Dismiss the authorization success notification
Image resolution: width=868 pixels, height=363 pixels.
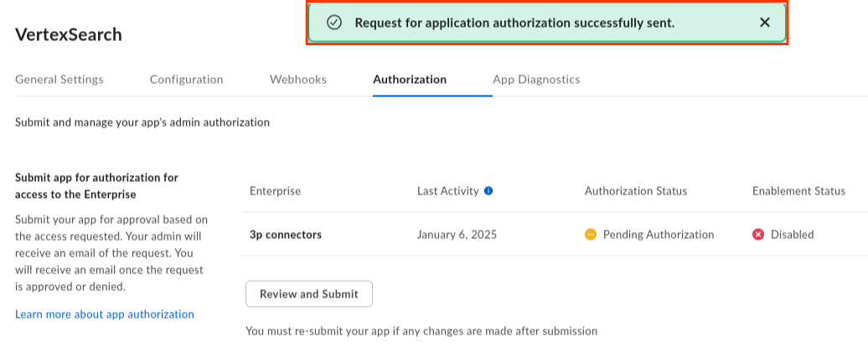coord(764,23)
